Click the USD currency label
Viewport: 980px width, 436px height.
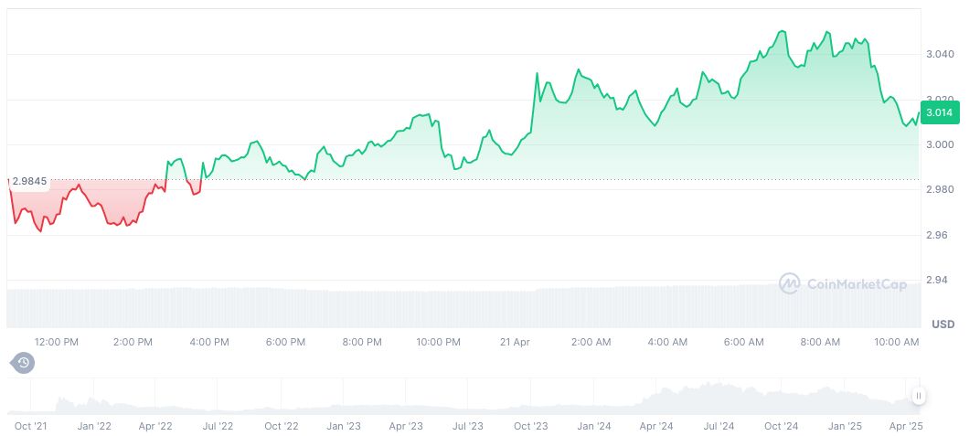(x=943, y=324)
